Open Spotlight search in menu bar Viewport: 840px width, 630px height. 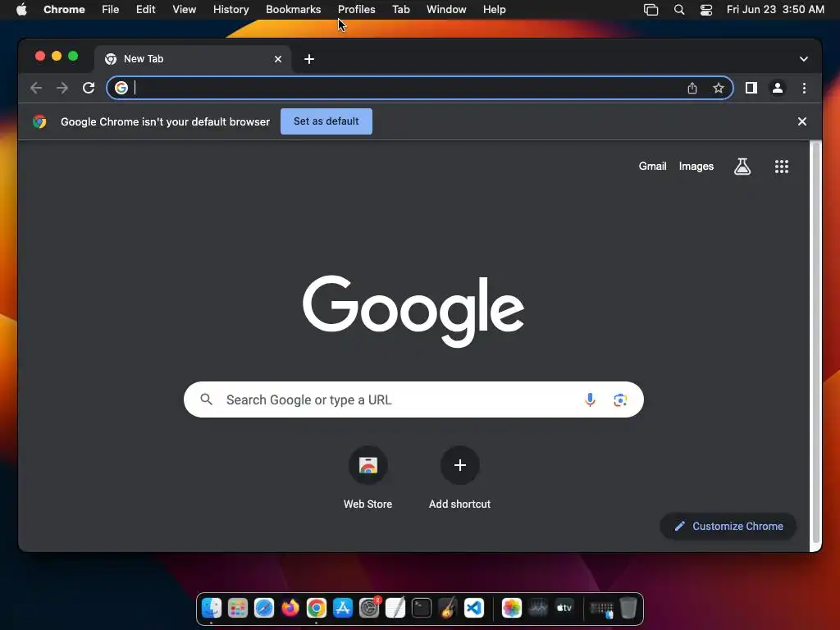pyautogui.click(x=678, y=9)
